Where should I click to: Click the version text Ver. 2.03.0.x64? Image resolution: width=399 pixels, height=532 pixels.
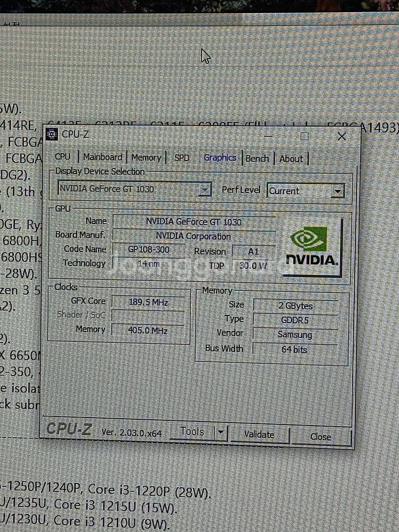131,433
